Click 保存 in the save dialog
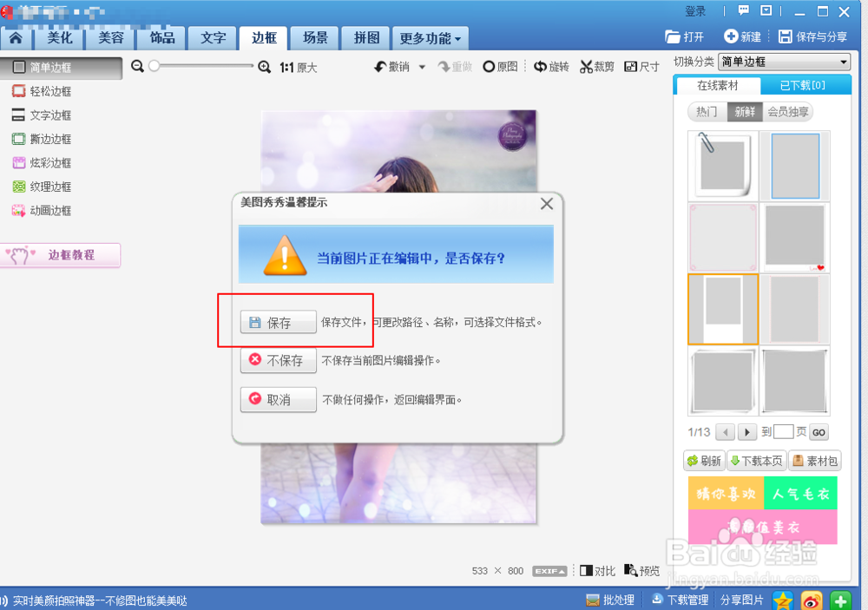 click(278, 321)
